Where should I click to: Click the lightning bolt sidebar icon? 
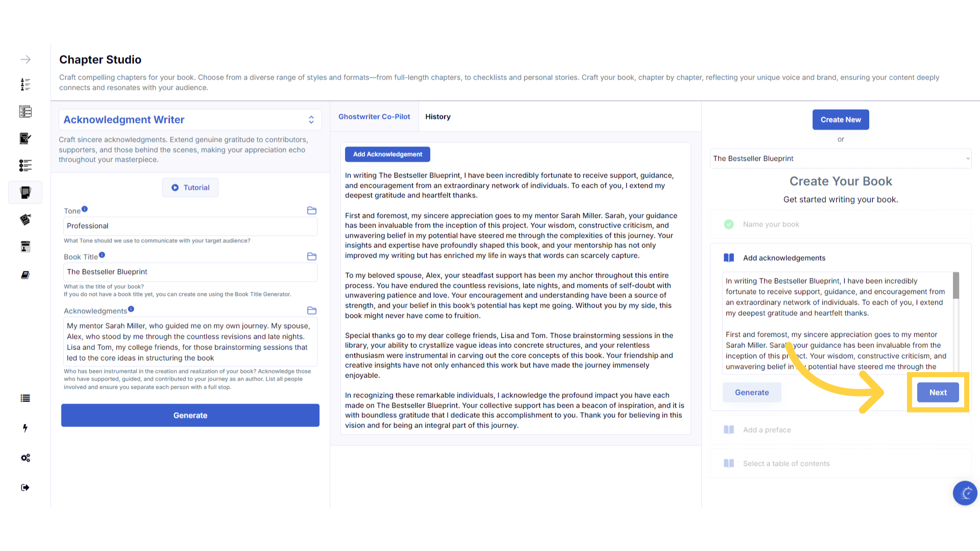coord(25,428)
